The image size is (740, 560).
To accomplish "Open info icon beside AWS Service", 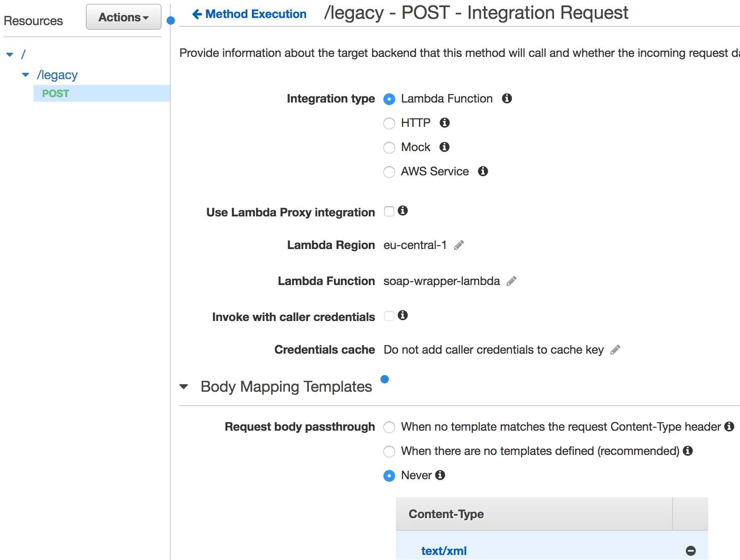I will (x=483, y=171).
